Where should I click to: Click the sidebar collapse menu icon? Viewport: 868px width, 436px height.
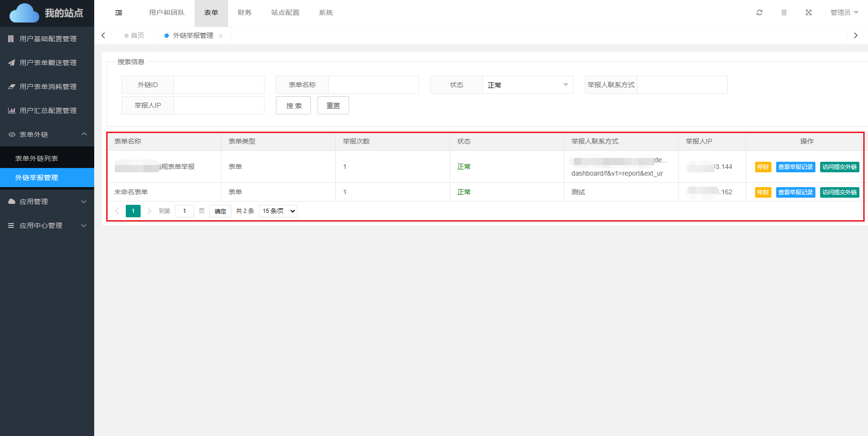click(x=119, y=13)
